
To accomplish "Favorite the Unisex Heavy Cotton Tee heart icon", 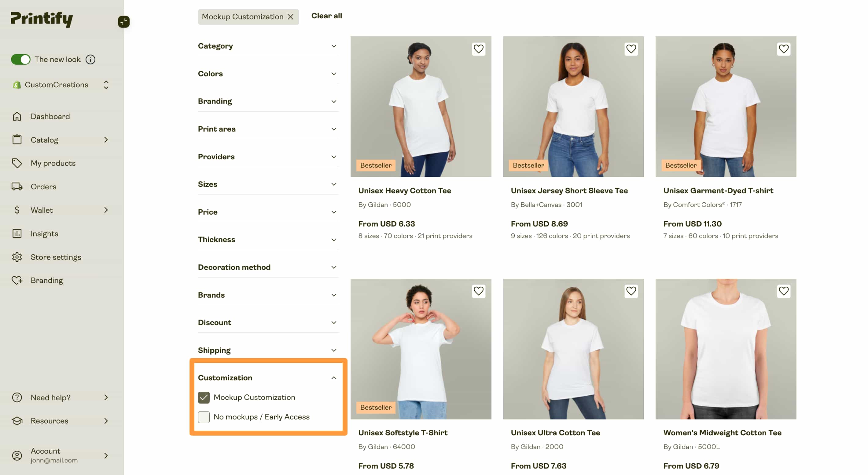I will 478,49.
